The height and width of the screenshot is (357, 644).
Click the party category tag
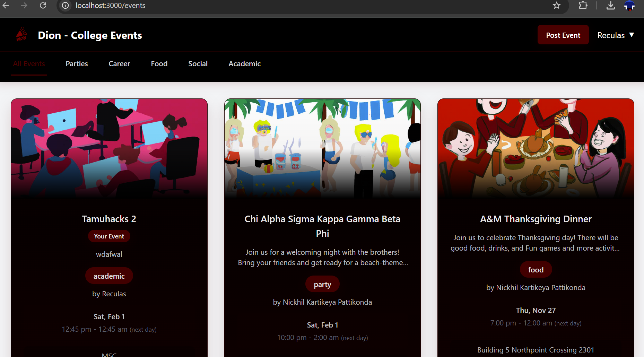322,284
